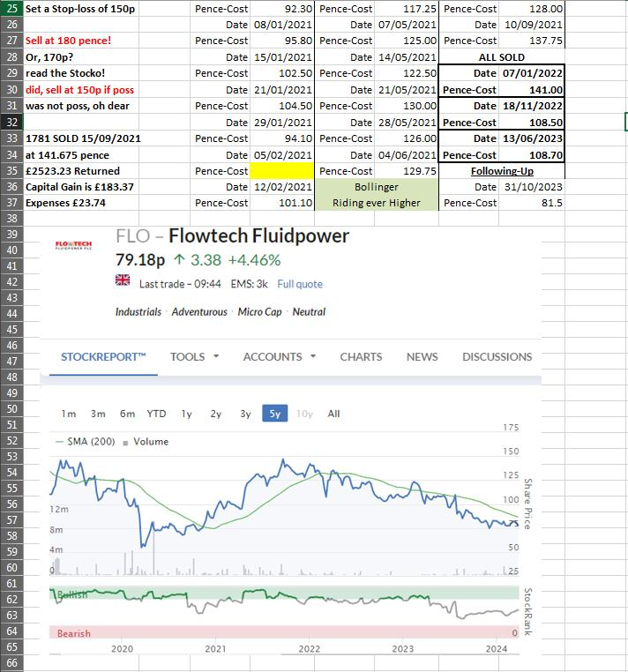This screenshot has width=628, height=672.
Task: Click cell 'Expenses £23.74'
Action: point(81,203)
